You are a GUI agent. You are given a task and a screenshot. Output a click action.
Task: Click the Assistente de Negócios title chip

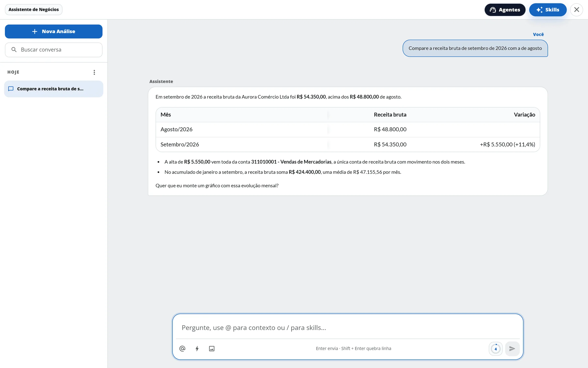[x=34, y=10]
